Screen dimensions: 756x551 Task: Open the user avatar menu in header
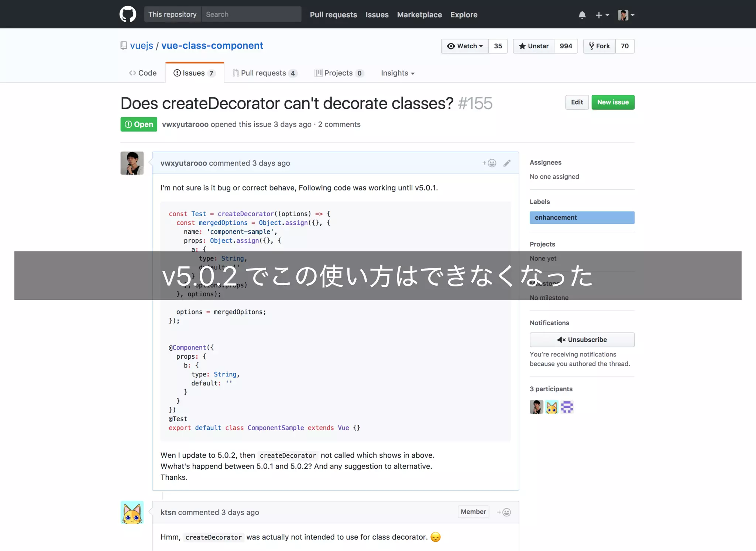(626, 15)
